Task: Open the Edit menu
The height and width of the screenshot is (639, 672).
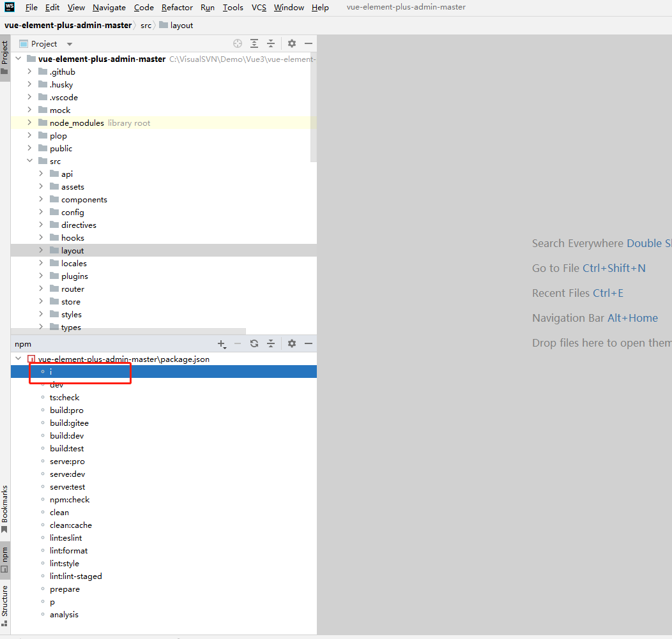Action: pyautogui.click(x=52, y=7)
